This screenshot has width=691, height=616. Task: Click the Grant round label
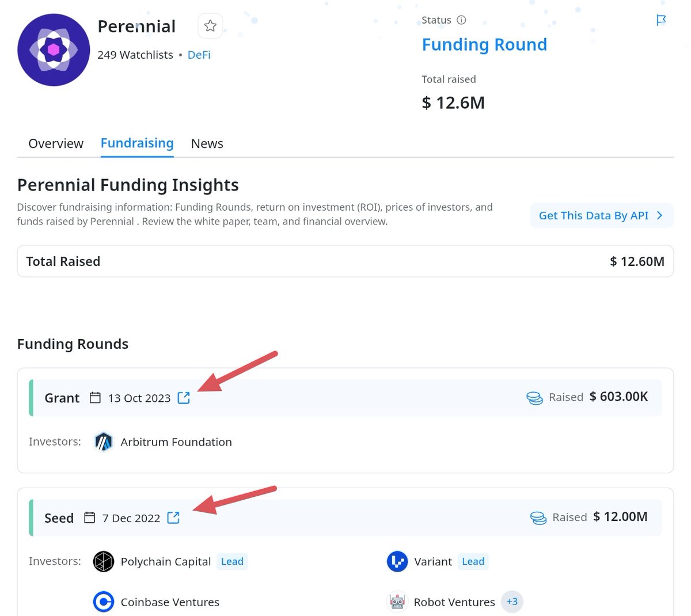[x=62, y=398]
